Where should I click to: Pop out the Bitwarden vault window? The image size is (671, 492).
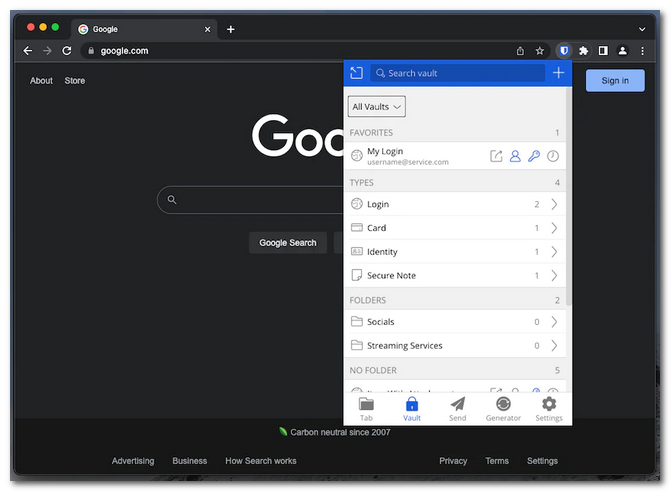click(x=356, y=73)
